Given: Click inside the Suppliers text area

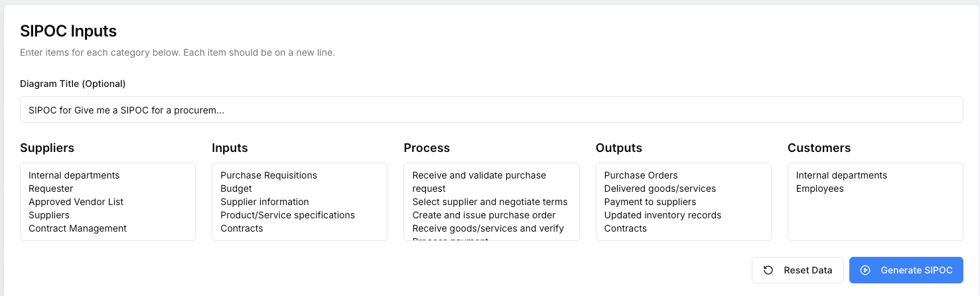Looking at the screenshot, I should pyautogui.click(x=107, y=202).
